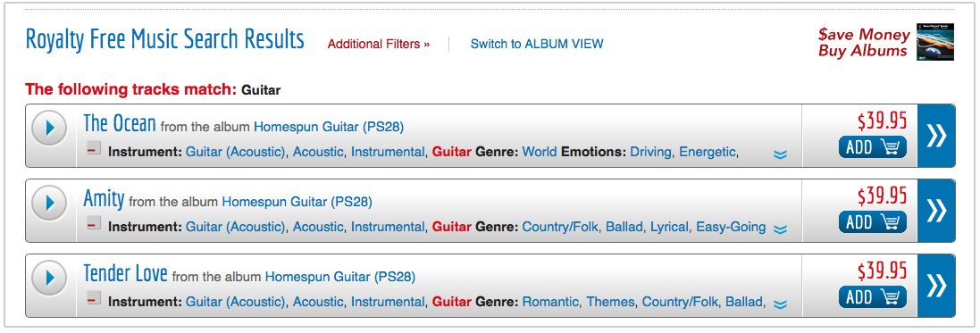Open Tender Love details double-arrow button

click(x=936, y=286)
